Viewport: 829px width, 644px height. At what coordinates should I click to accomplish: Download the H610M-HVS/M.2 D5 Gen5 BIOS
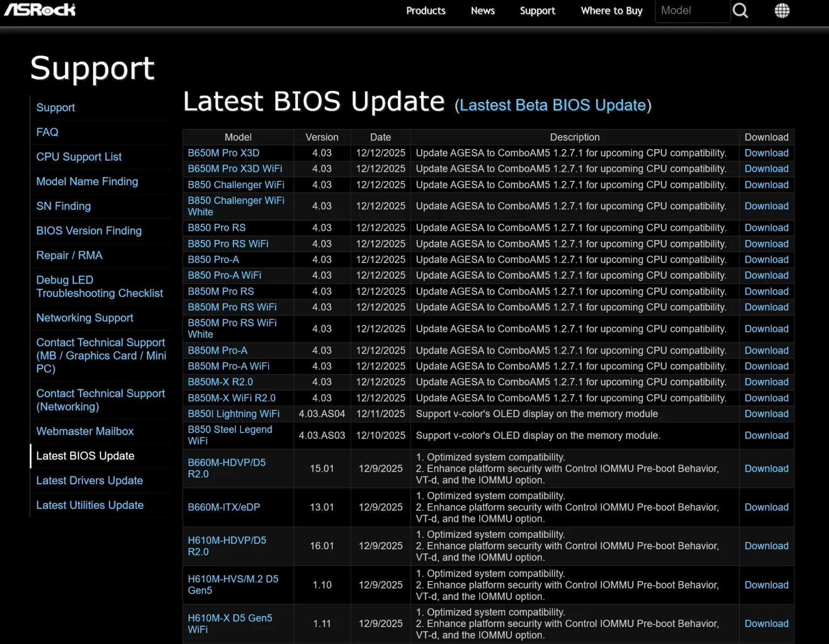click(766, 585)
